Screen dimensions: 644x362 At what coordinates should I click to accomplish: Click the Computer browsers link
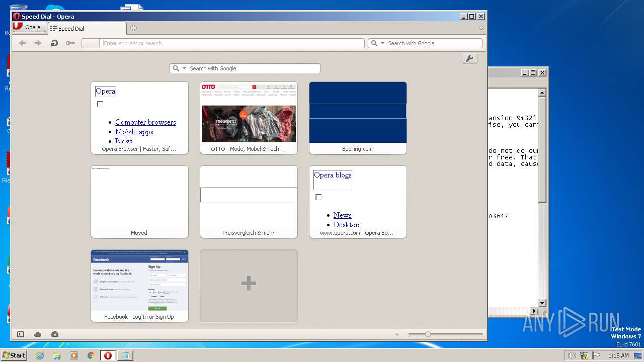point(145,122)
